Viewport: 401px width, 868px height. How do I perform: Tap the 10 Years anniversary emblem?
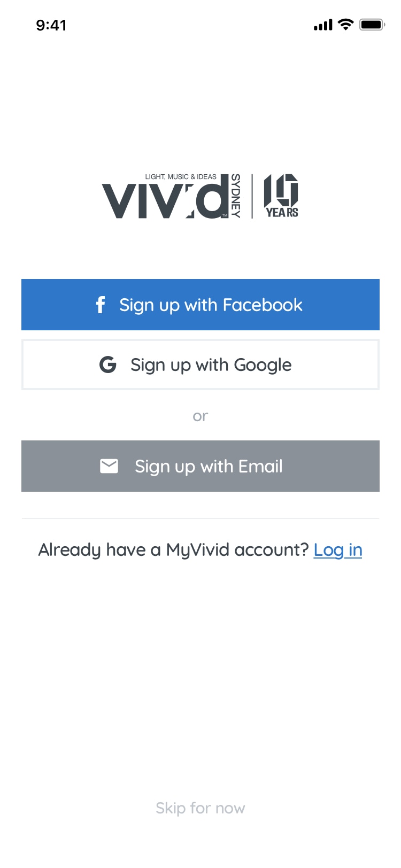click(281, 196)
